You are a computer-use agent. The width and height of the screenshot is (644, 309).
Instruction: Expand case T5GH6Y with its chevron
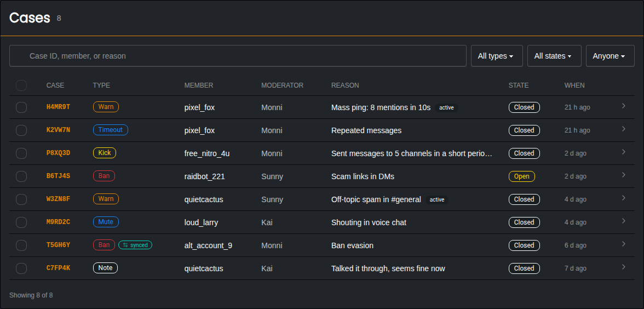(x=623, y=244)
